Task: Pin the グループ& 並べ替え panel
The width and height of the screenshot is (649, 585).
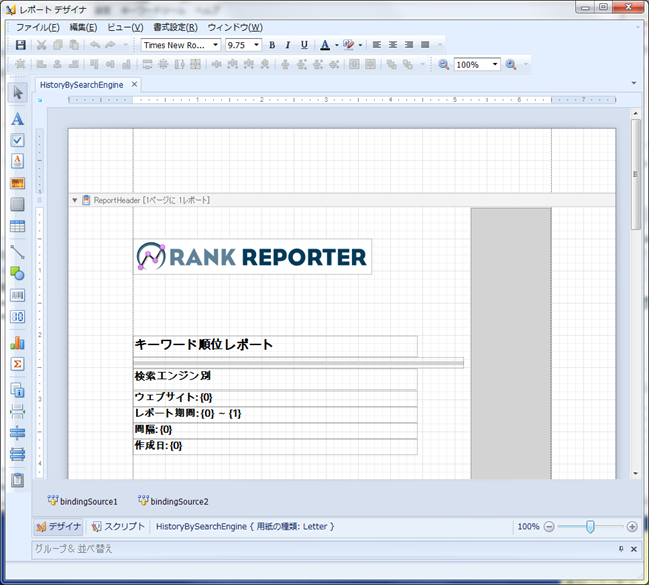Action: point(621,549)
